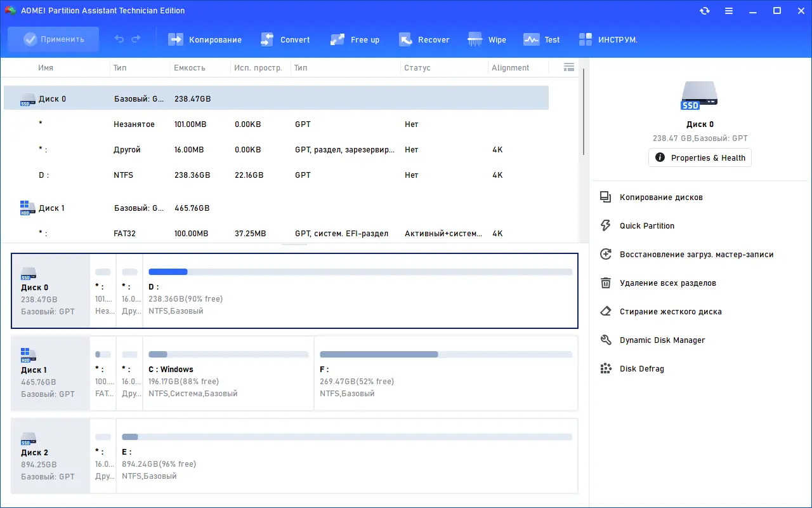Select Диск 1 row in partition list
This screenshot has height=508, width=812.
coord(277,208)
